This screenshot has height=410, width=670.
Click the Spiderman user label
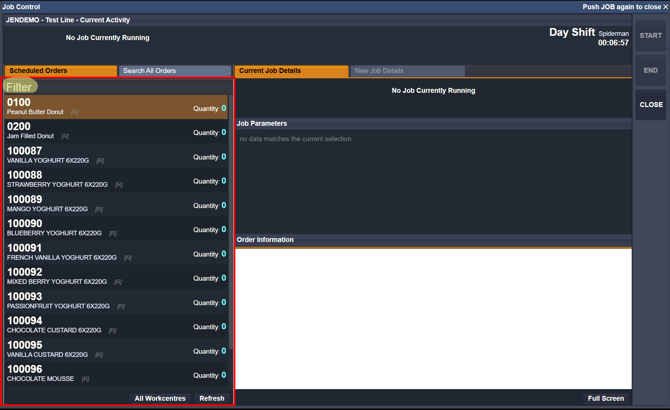click(614, 34)
